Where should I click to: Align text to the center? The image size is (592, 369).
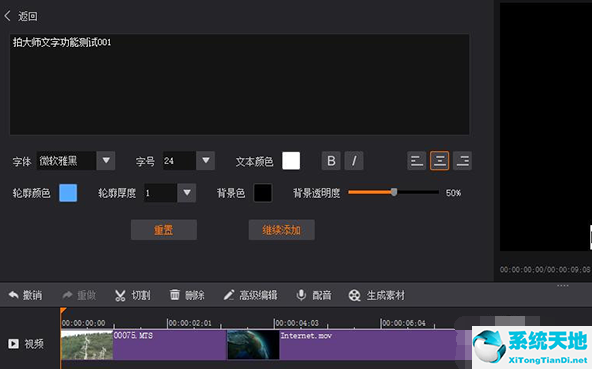(x=439, y=161)
